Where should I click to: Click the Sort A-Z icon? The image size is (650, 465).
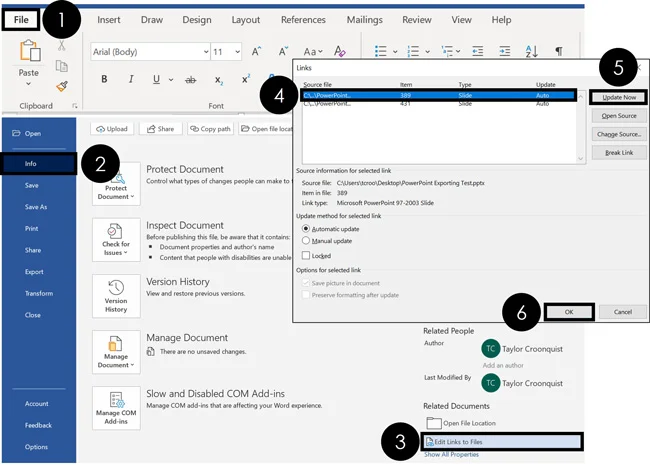coord(531,51)
